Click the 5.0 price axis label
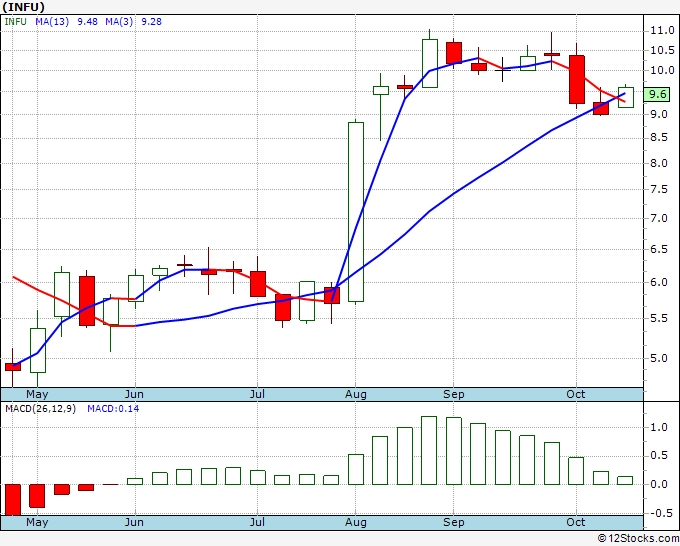The image size is (680, 546). [x=659, y=358]
